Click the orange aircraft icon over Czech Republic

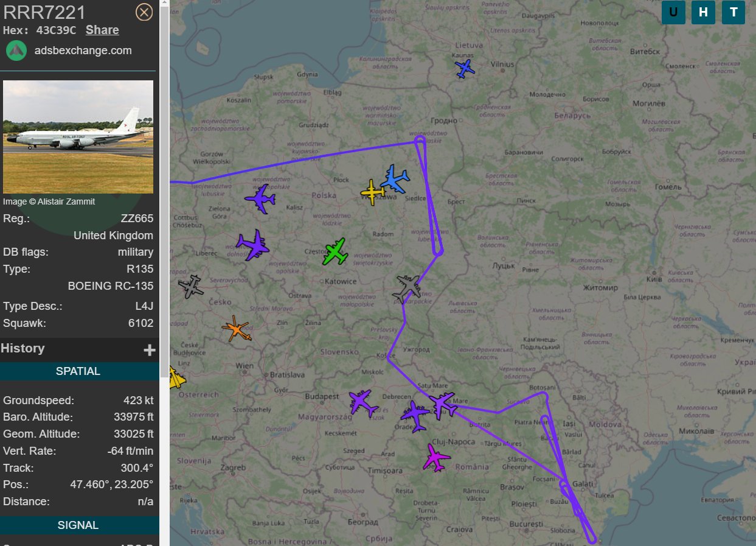[235, 329]
